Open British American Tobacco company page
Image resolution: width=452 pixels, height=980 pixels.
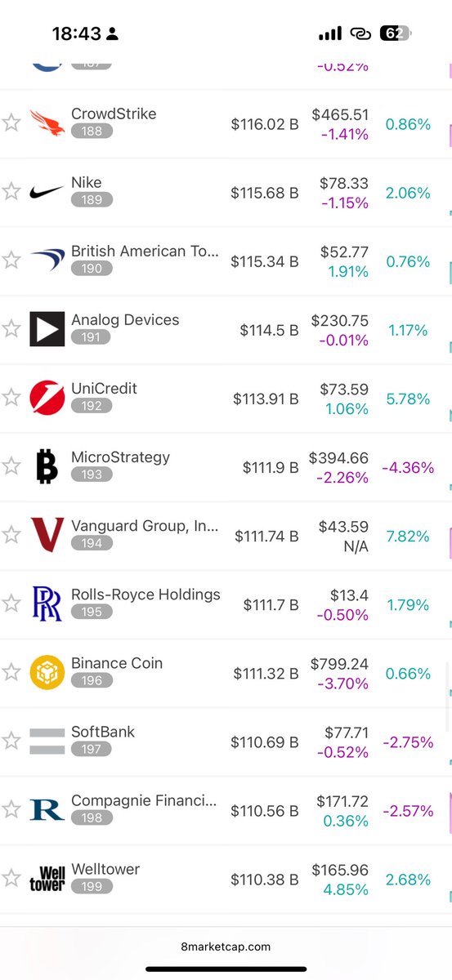[x=145, y=252]
